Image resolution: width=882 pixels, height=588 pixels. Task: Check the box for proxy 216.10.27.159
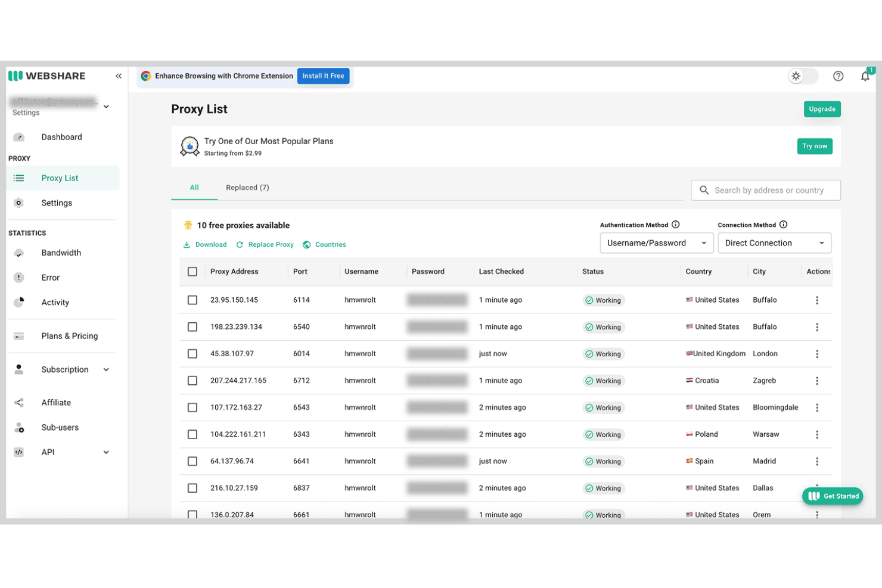pos(192,488)
